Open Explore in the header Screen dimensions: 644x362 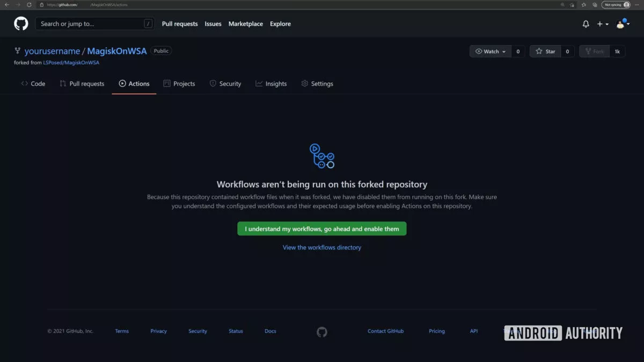point(280,24)
